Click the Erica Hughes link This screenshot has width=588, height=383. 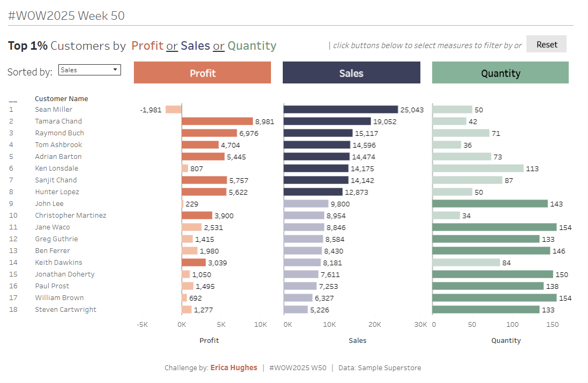pyautogui.click(x=233, y=367)
